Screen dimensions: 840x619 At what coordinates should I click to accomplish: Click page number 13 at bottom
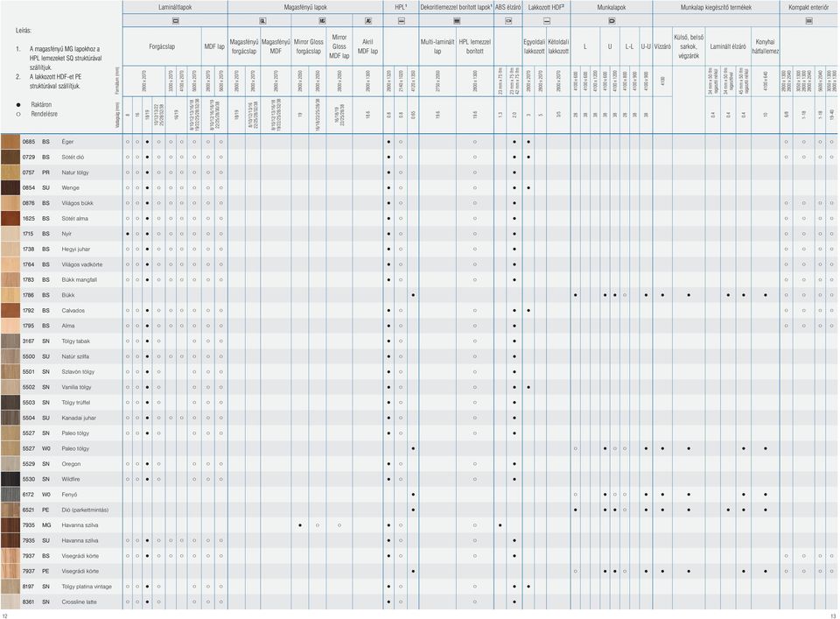click(833, 616)
